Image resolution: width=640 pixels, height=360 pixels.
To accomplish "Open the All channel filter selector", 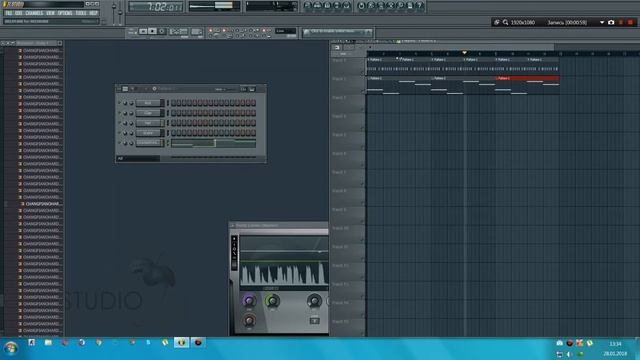I will click(x=138, y=158).
